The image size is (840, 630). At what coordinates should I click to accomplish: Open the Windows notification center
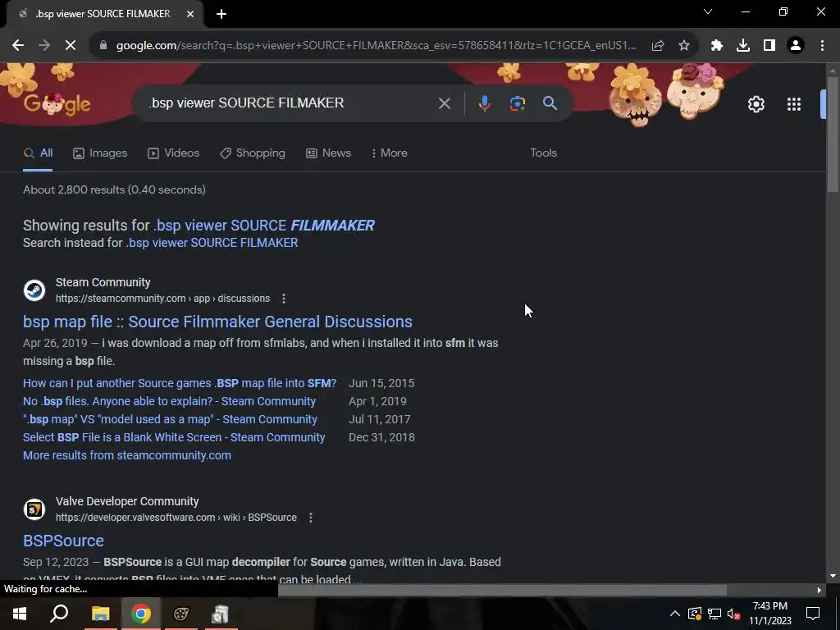(x=813, y=614)
